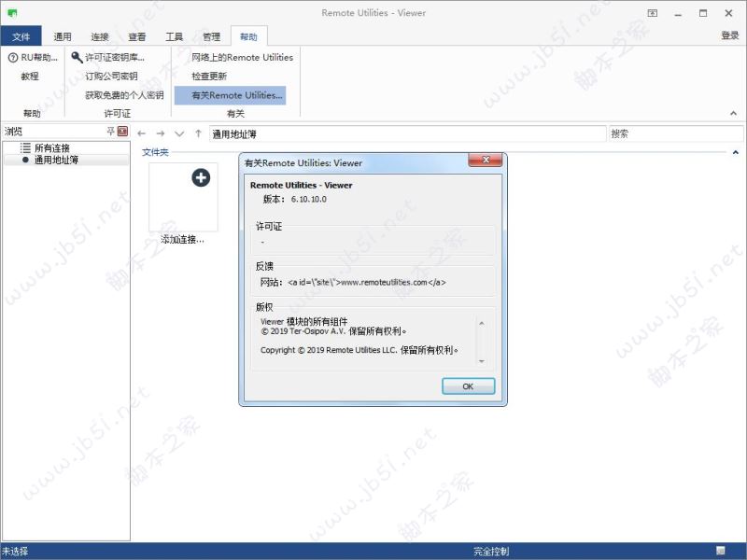Click the status bar icon at bottom right
Viewport: 747px width, 560px height.
click(720, 551)
